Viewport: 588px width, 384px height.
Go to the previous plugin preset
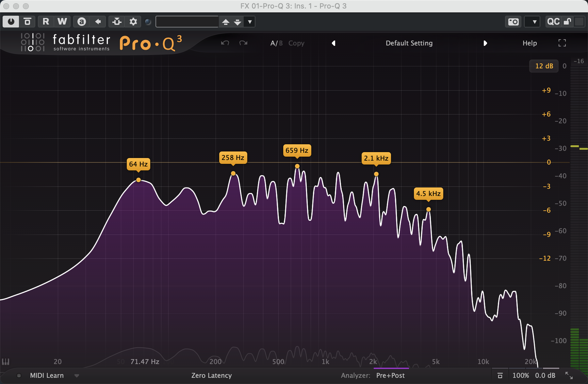click(x=334, y=43)
